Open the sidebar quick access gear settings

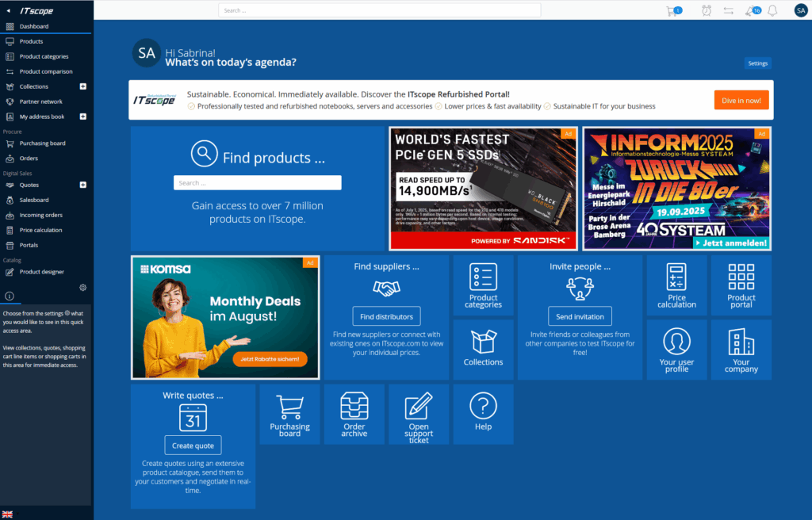click(83, 287)
